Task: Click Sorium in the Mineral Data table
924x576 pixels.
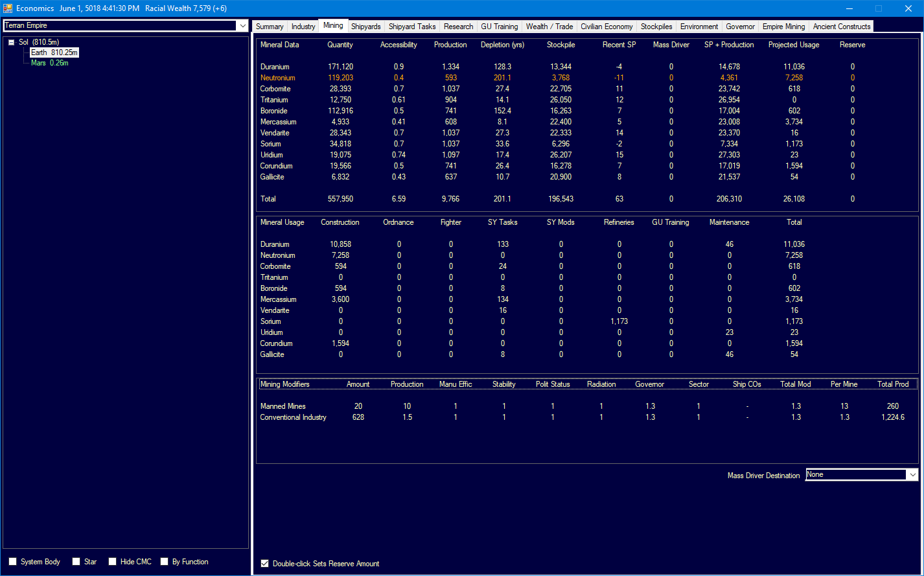Action: tap(271, 144)
